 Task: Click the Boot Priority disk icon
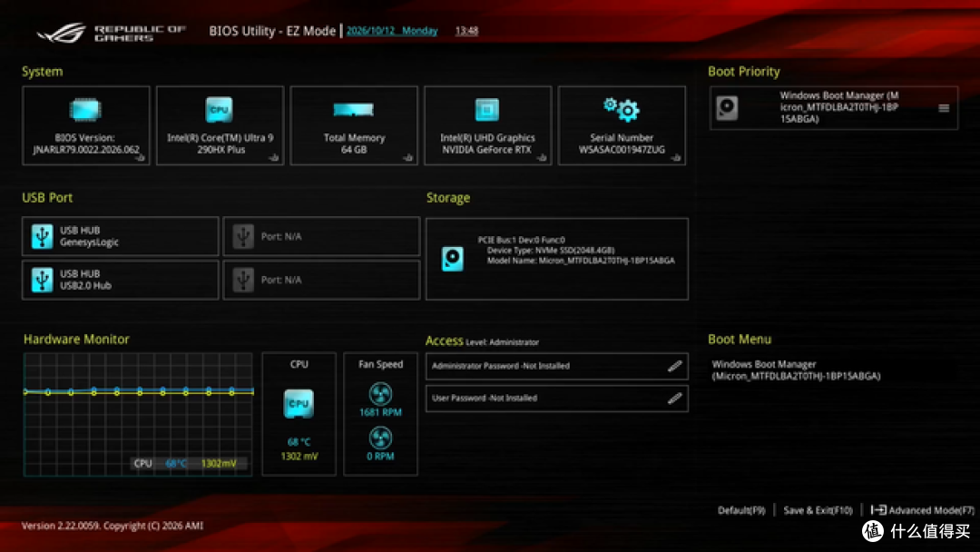pyautogui.click(x=727, y=108)
